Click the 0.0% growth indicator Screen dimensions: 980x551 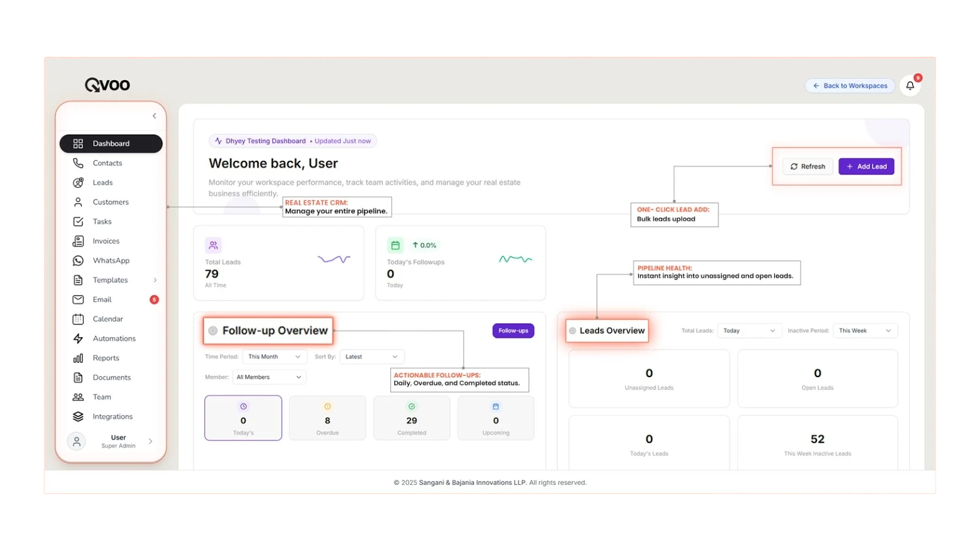424,245
